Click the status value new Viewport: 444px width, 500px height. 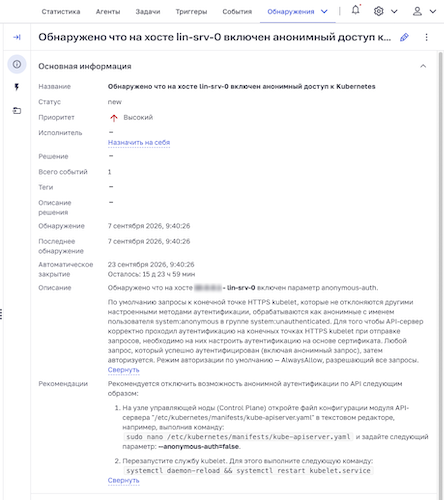115,102
